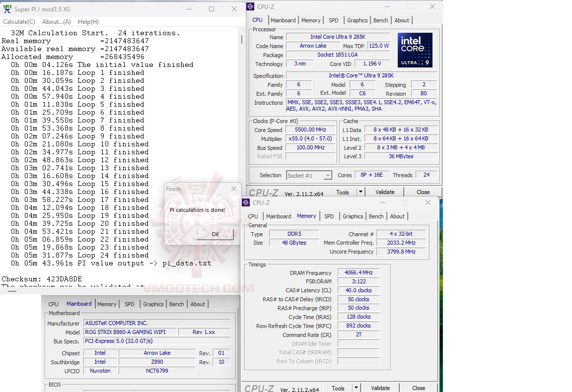Viewport: 572px width, 392px height.
Task: Close the Super PI window
Action: pos(234,9)
